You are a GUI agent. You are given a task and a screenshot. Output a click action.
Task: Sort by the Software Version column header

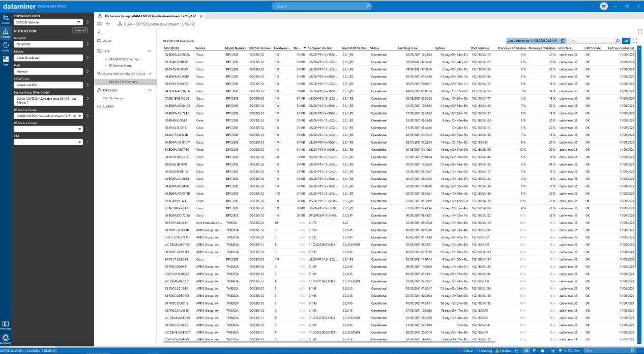(x=320, y=48)
